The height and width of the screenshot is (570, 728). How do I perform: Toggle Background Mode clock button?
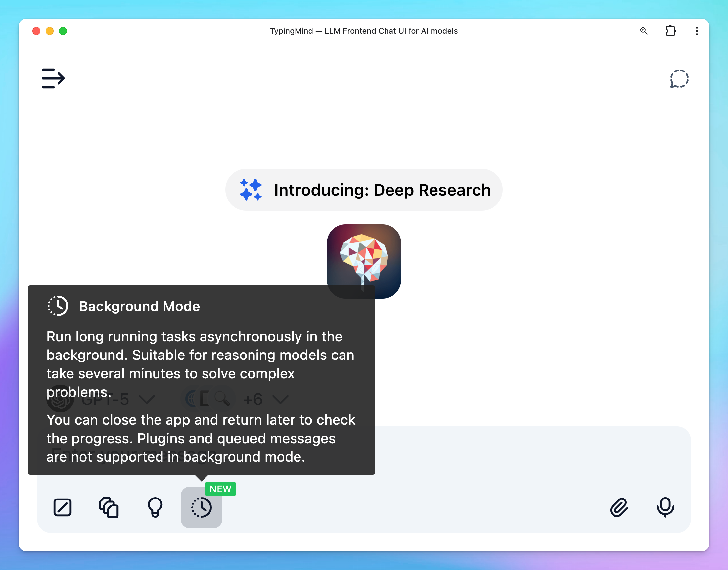[201, 507]
